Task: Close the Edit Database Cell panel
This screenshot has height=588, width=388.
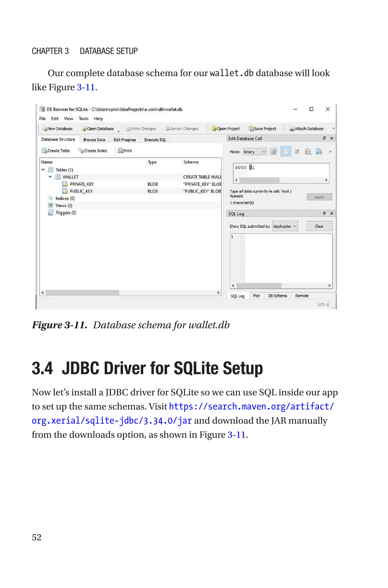Action: click(332, 138)
